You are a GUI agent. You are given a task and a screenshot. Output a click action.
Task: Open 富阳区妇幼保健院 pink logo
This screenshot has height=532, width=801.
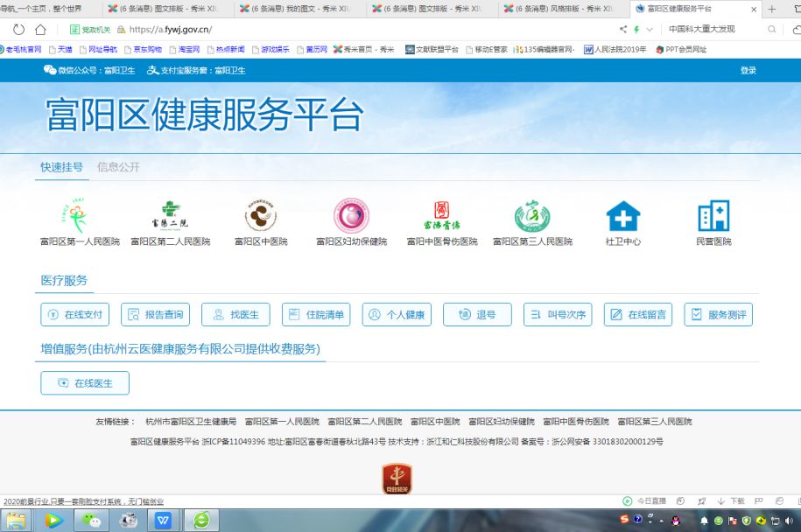[x=351, y=215]
